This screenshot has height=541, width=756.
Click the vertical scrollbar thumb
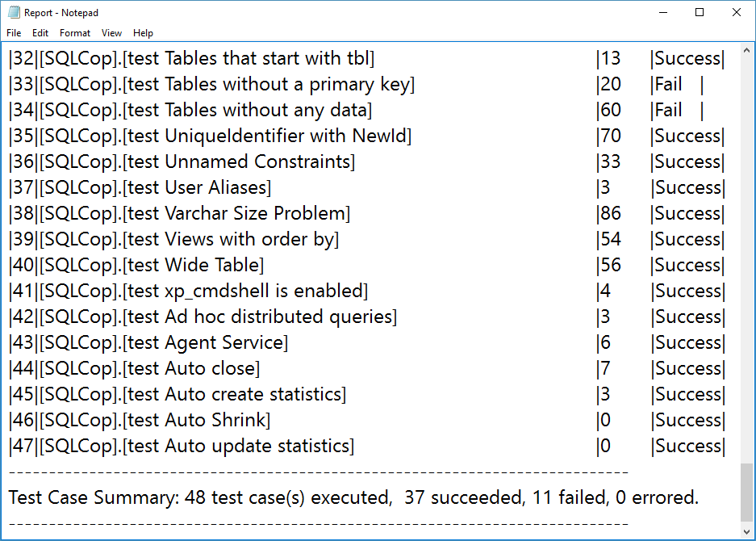click(746, 493)
